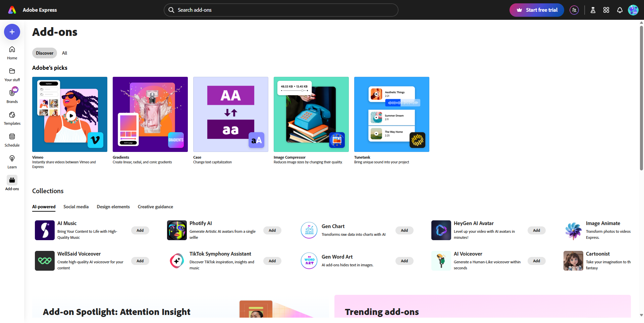The height and width of the screenshot is (323, 644).
Task: Select the Social media collection tab
Action: 76,207
